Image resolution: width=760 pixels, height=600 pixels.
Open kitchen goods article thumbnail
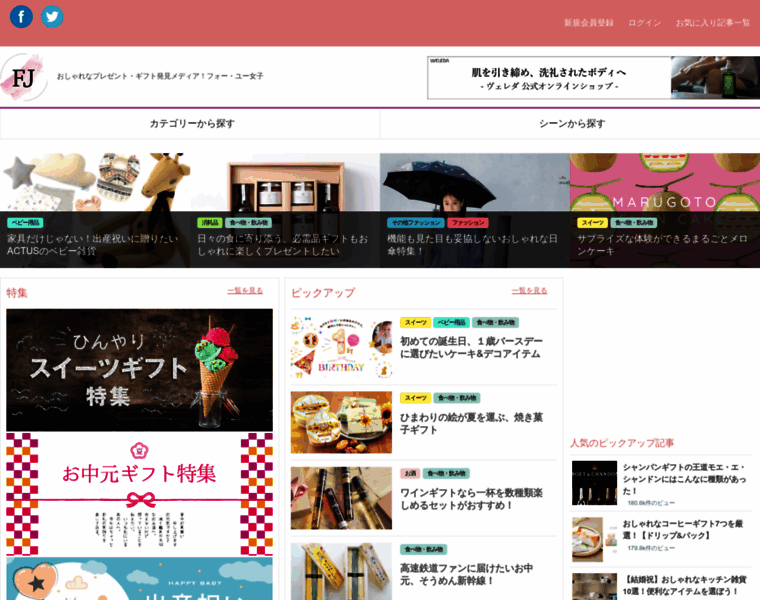[x=594, y=586]
